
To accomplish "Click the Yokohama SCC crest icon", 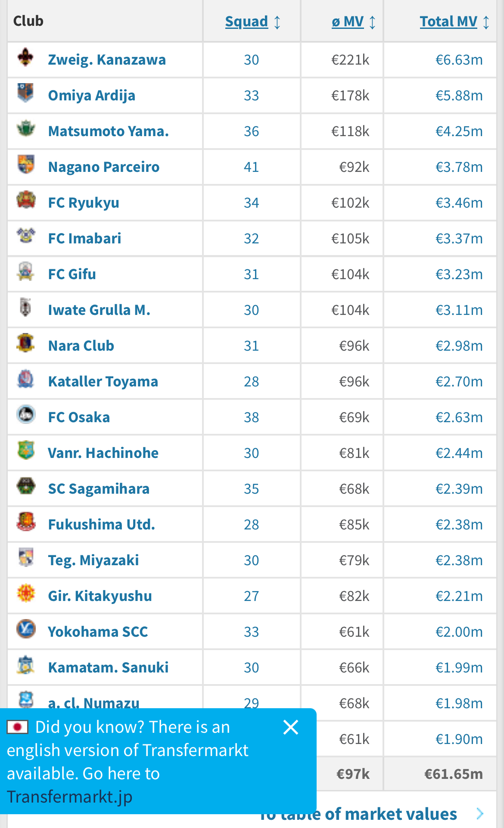I will pos(26,629).
